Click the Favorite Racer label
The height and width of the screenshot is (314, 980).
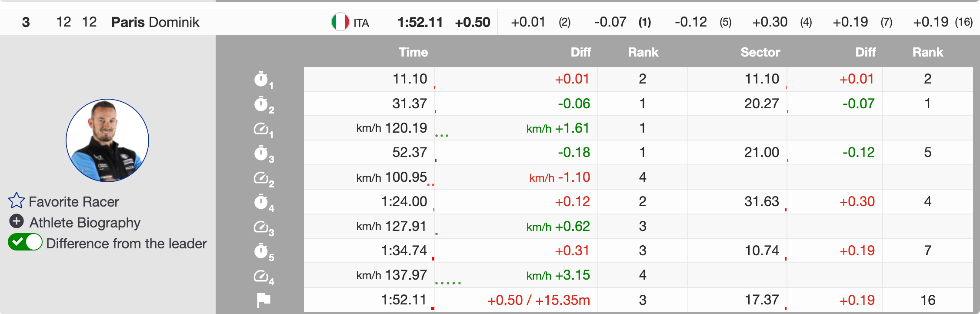tap(74, 202)
